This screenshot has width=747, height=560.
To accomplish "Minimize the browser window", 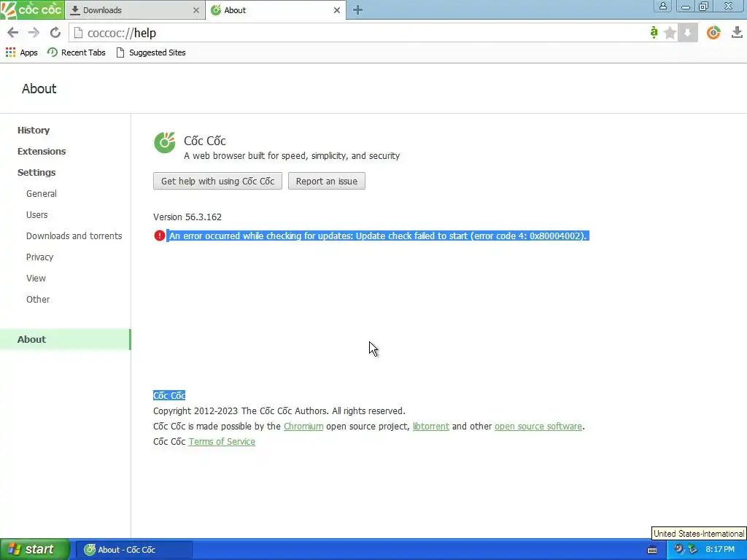I will 686,6.
